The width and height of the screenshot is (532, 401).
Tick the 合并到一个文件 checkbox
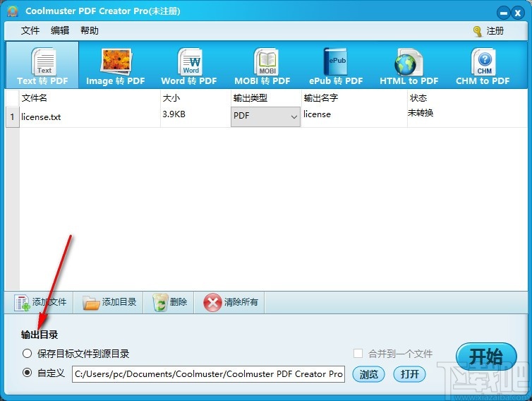tap(358, 354)
